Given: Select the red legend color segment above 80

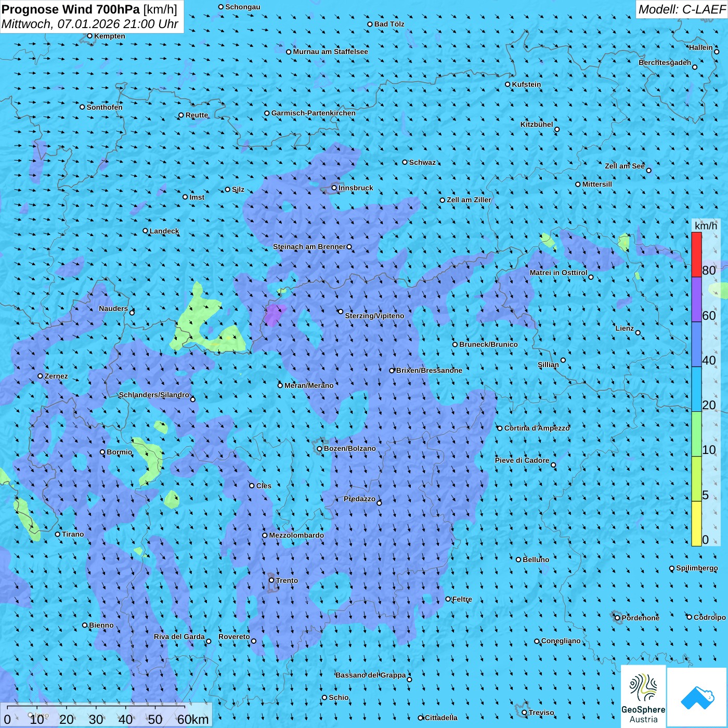Looking at the screenshot, I should tap(696, 254).
